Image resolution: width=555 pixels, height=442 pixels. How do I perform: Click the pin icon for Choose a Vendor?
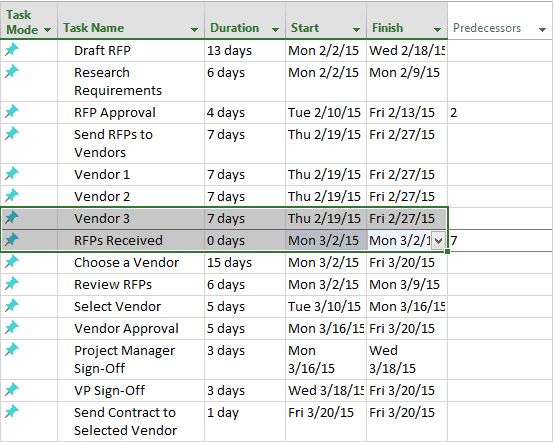tap(12, 261)
